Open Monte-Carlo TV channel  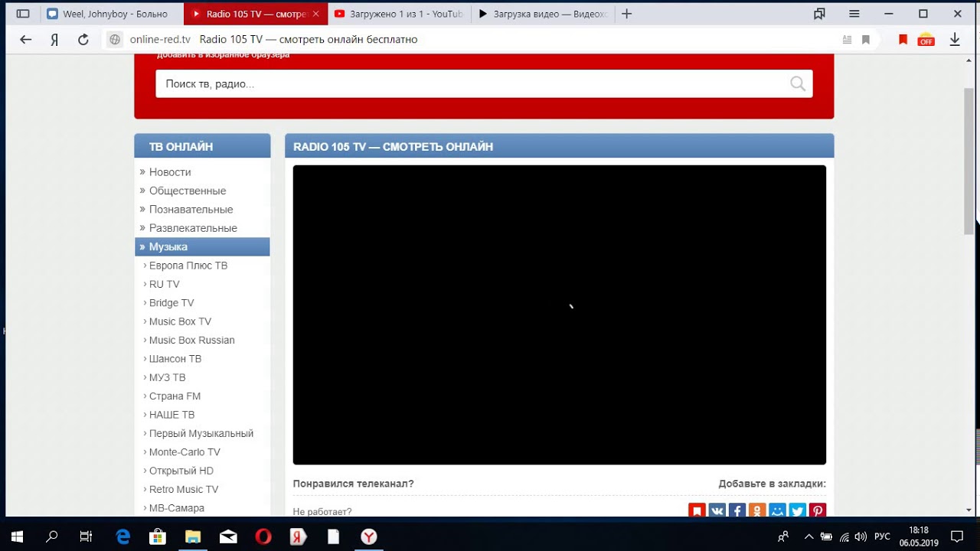tap(185, 452)
